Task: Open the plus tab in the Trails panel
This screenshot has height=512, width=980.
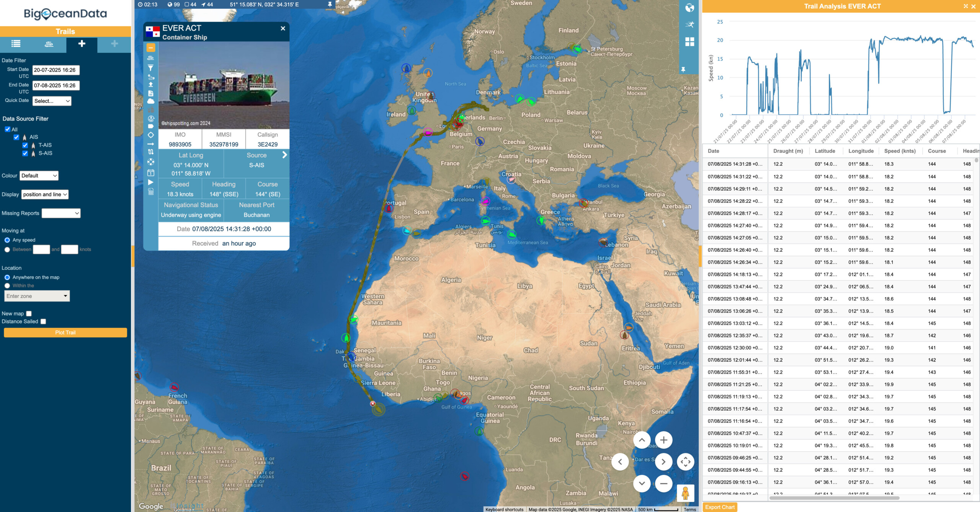Action: [82, 44]
